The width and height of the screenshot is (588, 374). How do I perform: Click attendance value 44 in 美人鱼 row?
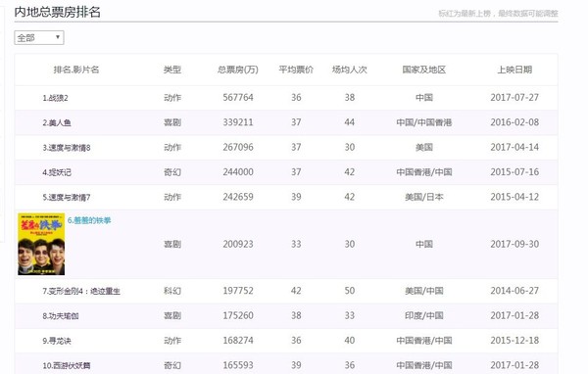(350, 122)
